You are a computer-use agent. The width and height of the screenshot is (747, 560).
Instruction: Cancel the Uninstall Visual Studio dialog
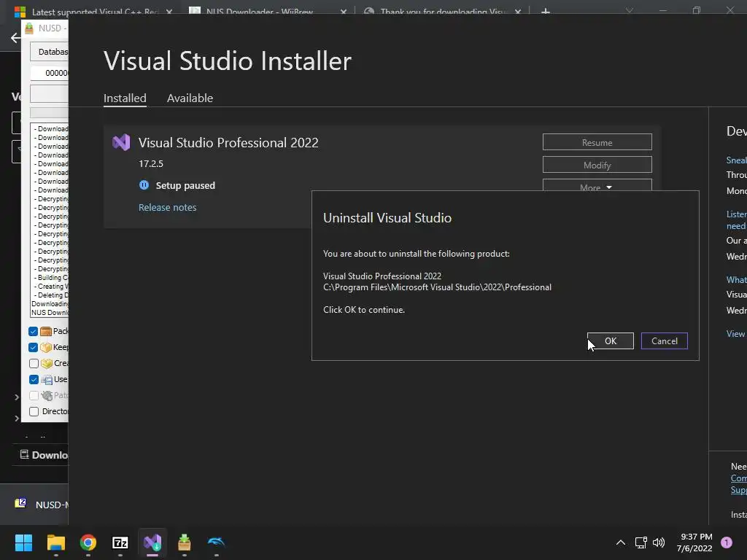664,341
